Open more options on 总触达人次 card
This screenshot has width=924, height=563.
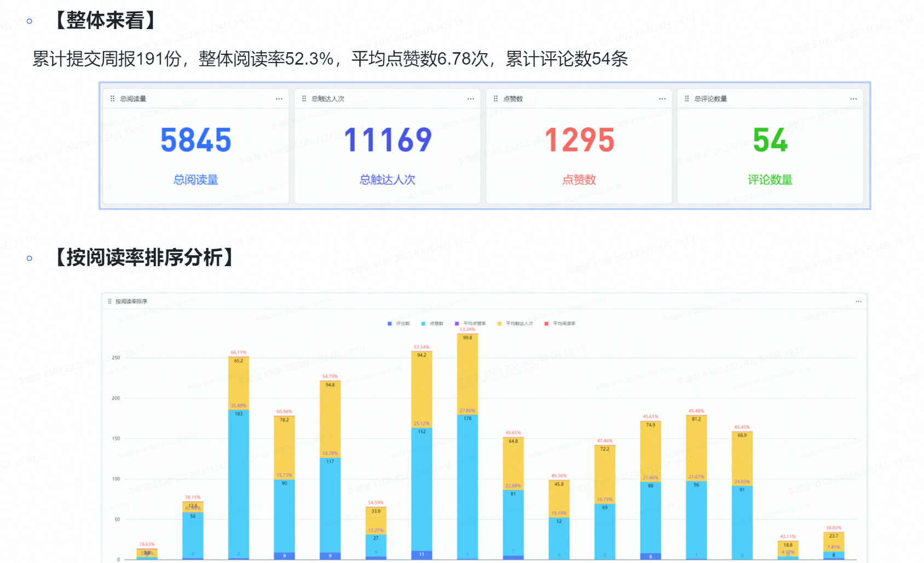pyautogui.click(x=471, y=99)
